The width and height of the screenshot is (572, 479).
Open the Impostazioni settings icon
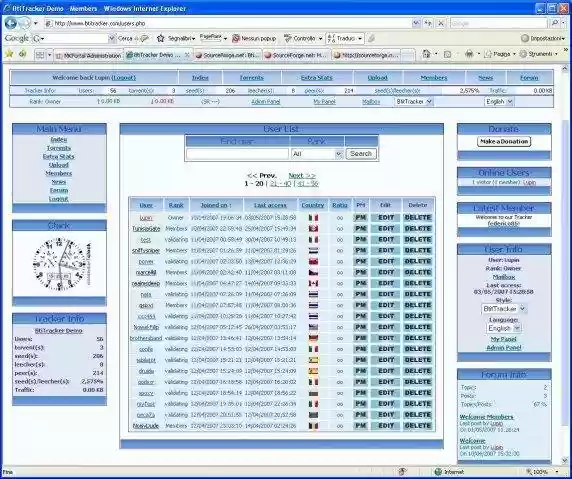525,38
